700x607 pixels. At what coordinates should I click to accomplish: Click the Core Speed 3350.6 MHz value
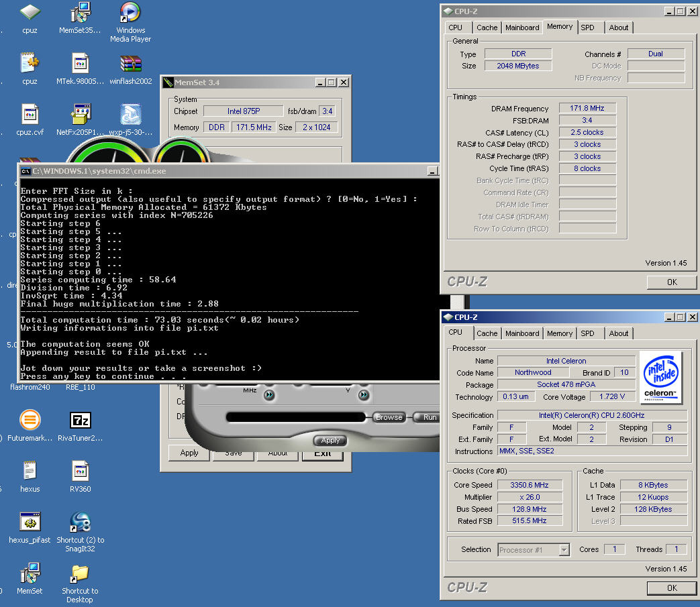pyautogui.click(x=530, y=485)
